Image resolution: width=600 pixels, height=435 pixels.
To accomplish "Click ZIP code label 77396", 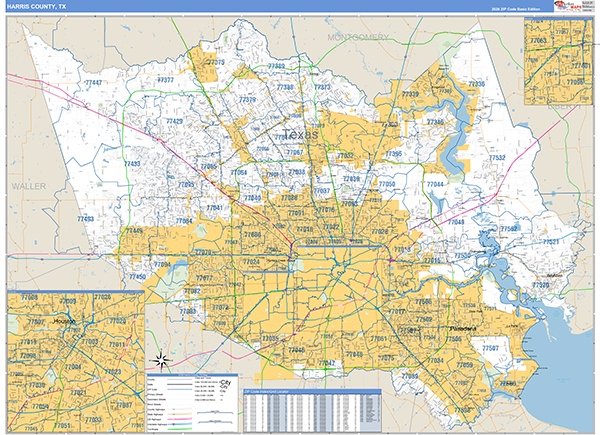I will [x=394, y=153].
